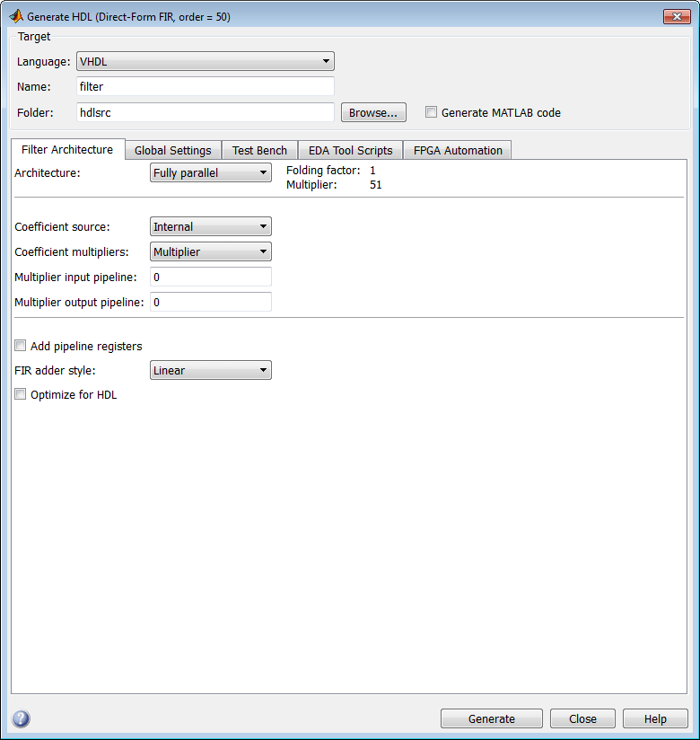Viewport: 700px width, 740px height.
Task: Click the Multiplier input pipeline field
Action: click(x=210, y=277)
